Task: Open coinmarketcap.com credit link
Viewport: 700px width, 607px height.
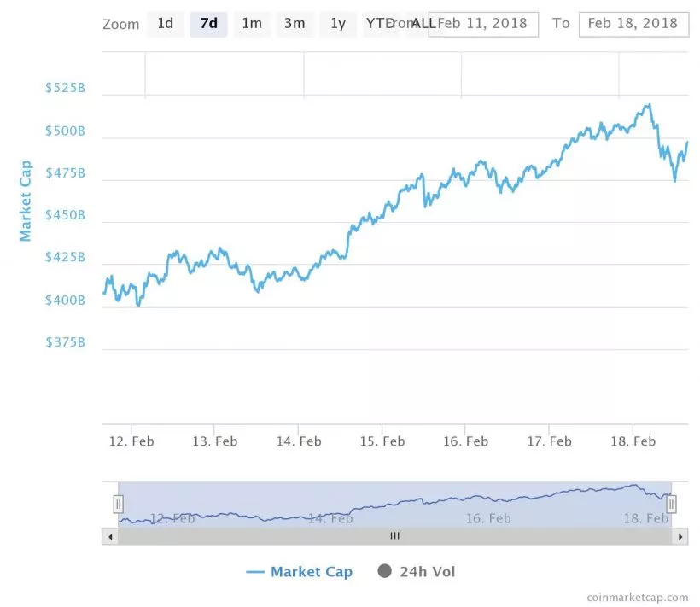Action: click(637, 598)
